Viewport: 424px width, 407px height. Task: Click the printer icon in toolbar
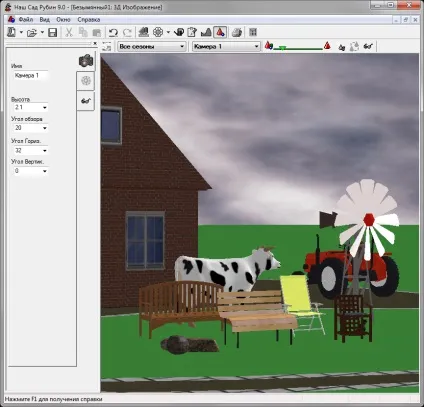[237, 32]
